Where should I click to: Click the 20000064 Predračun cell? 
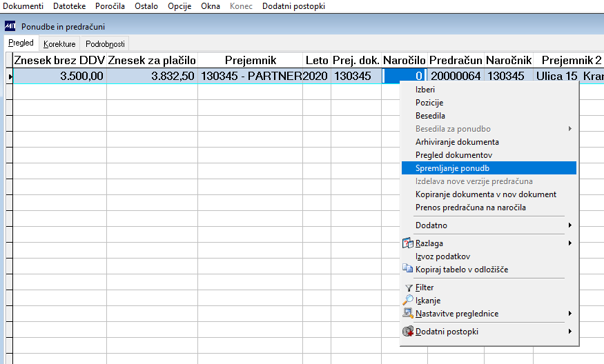pos(456,77)
